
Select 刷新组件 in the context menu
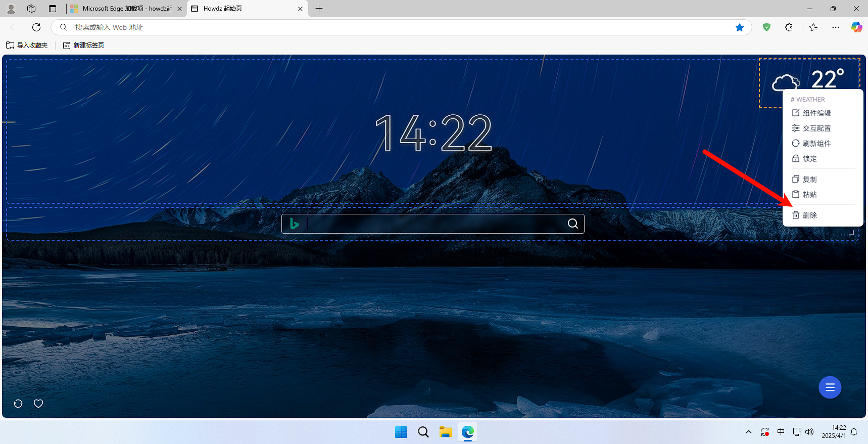click(823, 143)
